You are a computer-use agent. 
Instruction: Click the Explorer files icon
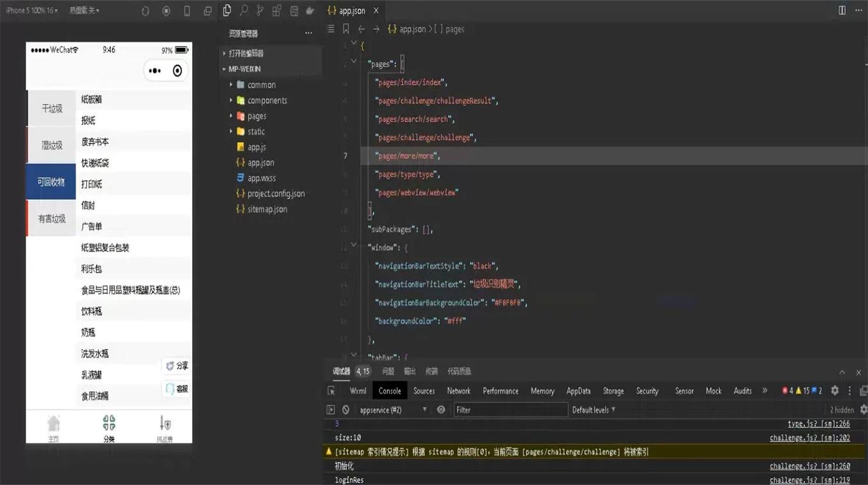[227, 11]
